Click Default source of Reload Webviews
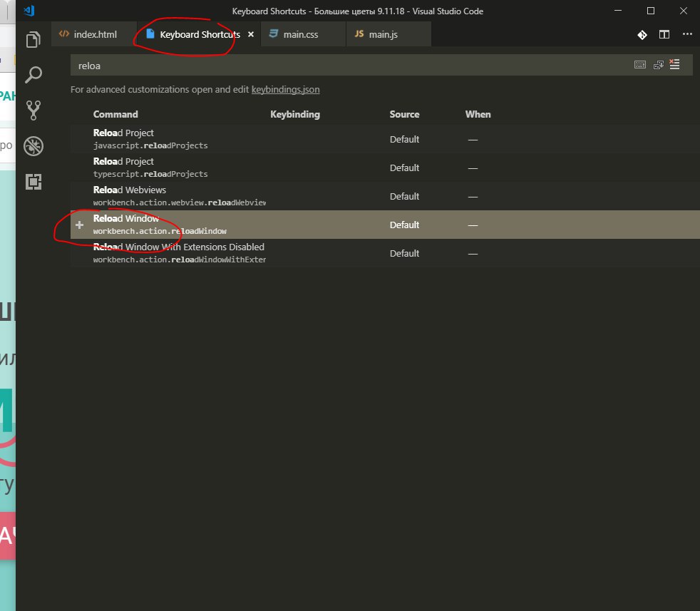 tap(404, 197)
